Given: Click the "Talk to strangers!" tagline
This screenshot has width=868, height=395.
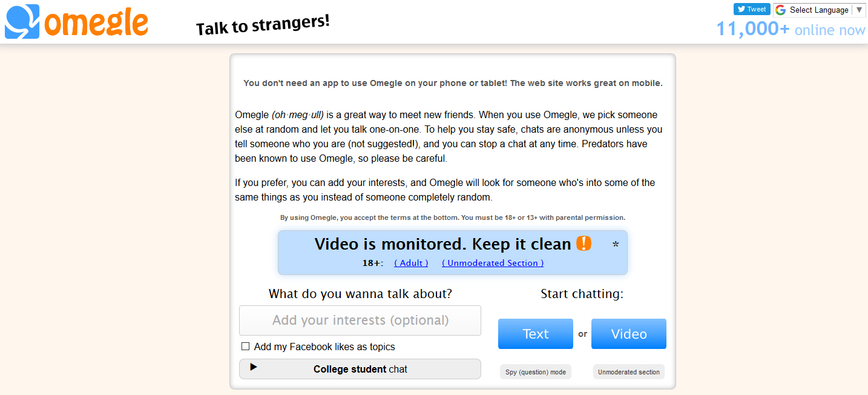Looking at the screenshot, I should click(x=263, y=25).
